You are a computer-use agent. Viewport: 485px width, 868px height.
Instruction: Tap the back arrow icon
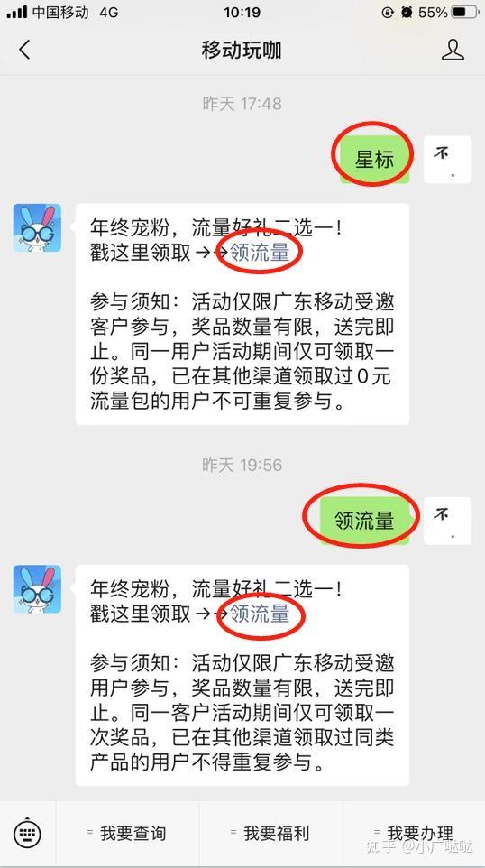[x=24, y=50]
